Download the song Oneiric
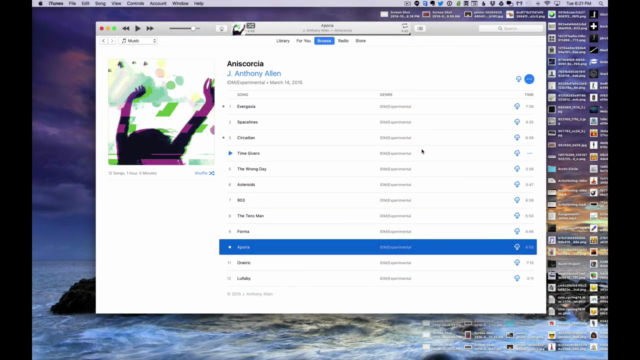This screenshot has width=640, height=360. point(517,263)
